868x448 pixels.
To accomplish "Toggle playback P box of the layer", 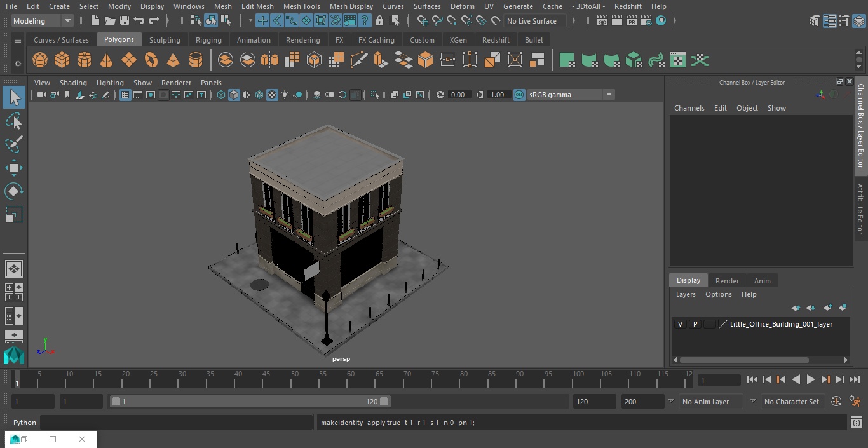I will click(695, 324).
